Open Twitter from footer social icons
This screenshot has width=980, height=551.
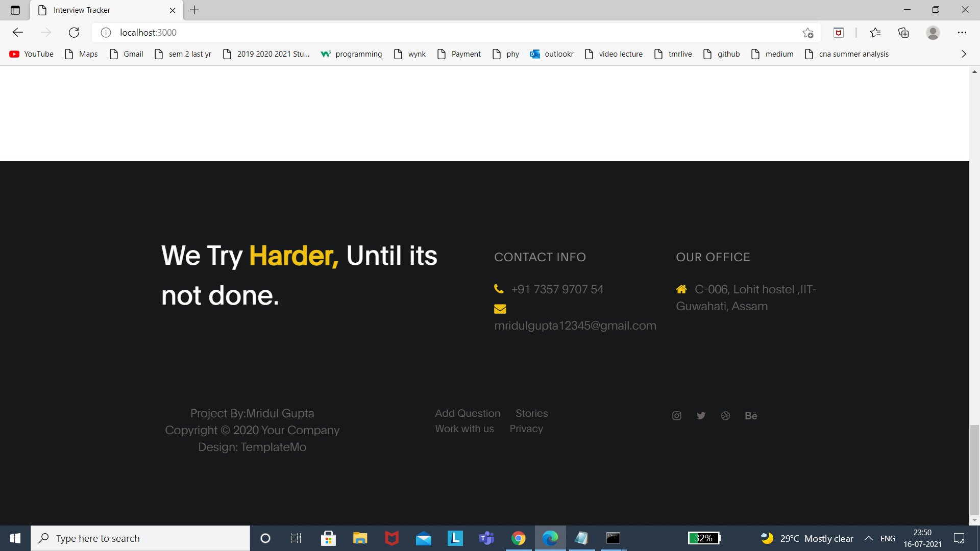click(x=701, y=415)
